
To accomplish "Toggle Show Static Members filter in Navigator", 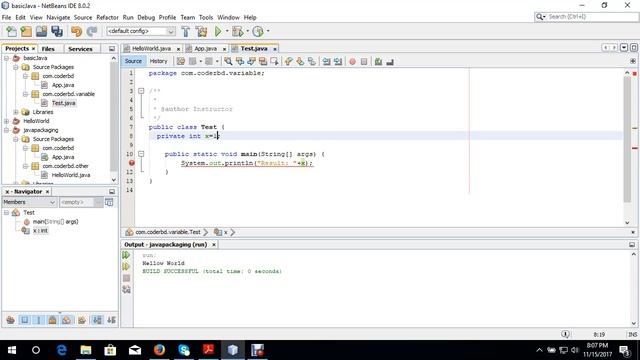I will pyautogui.click(x=39, y=320).
